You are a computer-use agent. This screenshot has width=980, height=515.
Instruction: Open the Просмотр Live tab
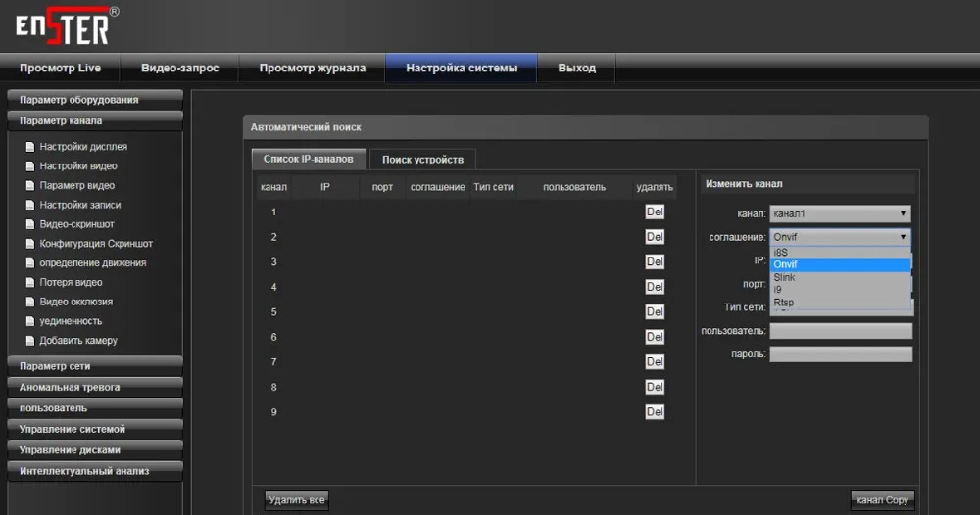(x=60, y=68)
